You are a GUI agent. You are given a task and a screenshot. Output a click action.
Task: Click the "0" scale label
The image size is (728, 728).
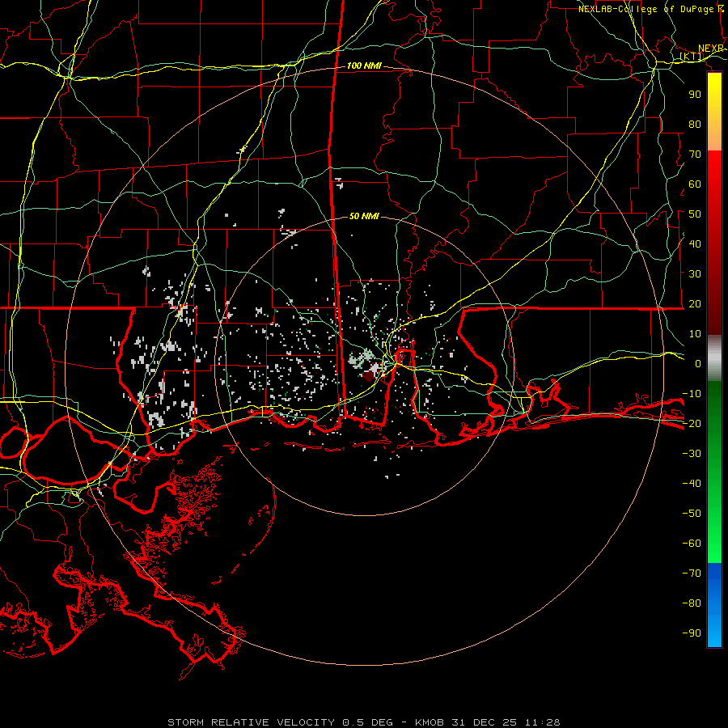(698, 364)
